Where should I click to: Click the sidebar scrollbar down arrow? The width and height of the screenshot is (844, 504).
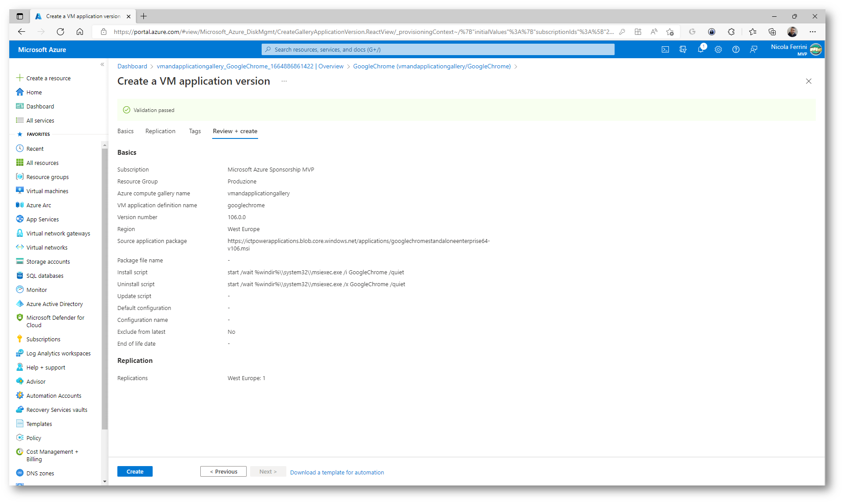[x=105, y=481]
